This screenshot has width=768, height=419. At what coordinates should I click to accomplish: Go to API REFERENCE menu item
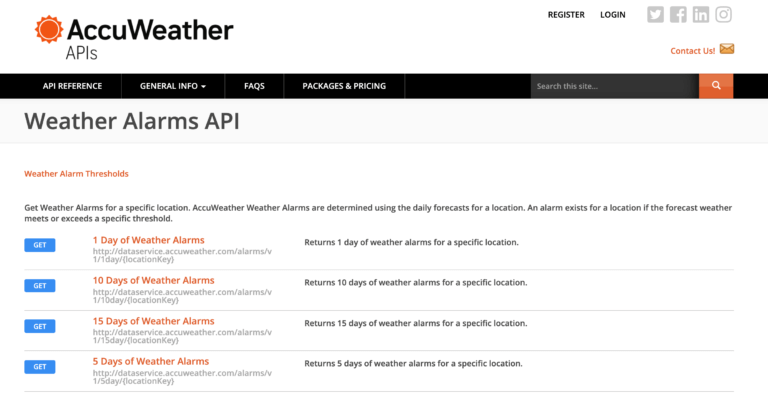[72, 86]
